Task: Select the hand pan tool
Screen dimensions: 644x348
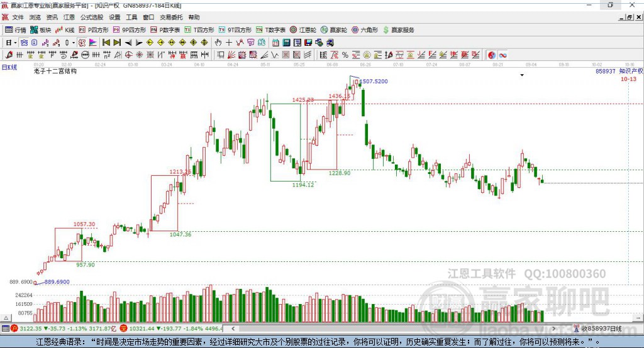Action: [x=218, y=43]
